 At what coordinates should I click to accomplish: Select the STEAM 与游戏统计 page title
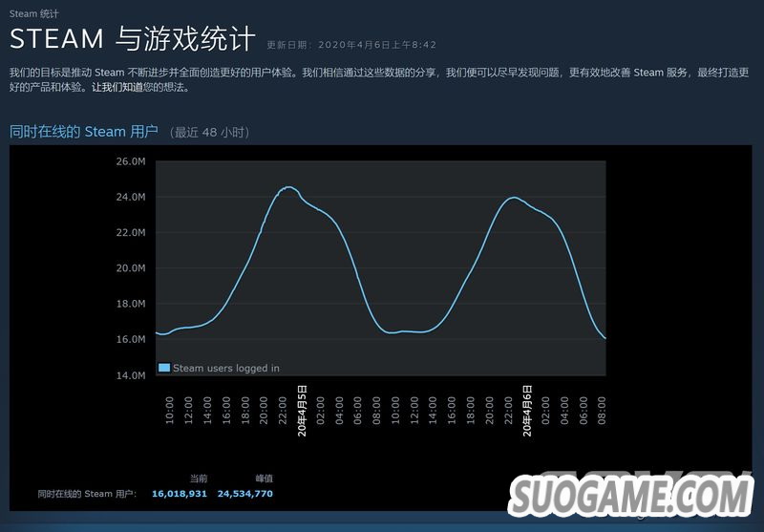click(133, 40)
